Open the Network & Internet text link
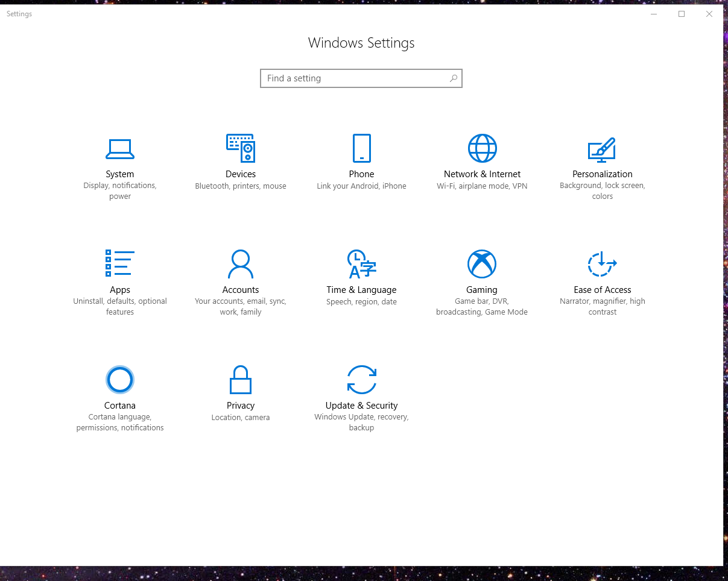 [482, 174]
